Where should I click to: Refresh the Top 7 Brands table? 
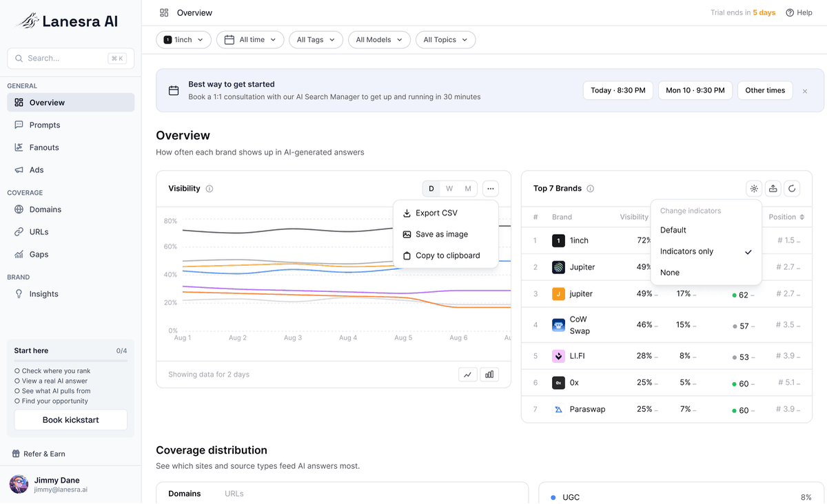(793, 189)
